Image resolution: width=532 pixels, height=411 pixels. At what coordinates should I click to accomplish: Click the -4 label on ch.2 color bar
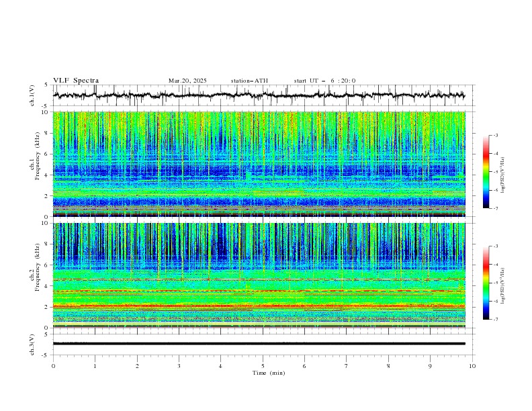click(495, 265)
